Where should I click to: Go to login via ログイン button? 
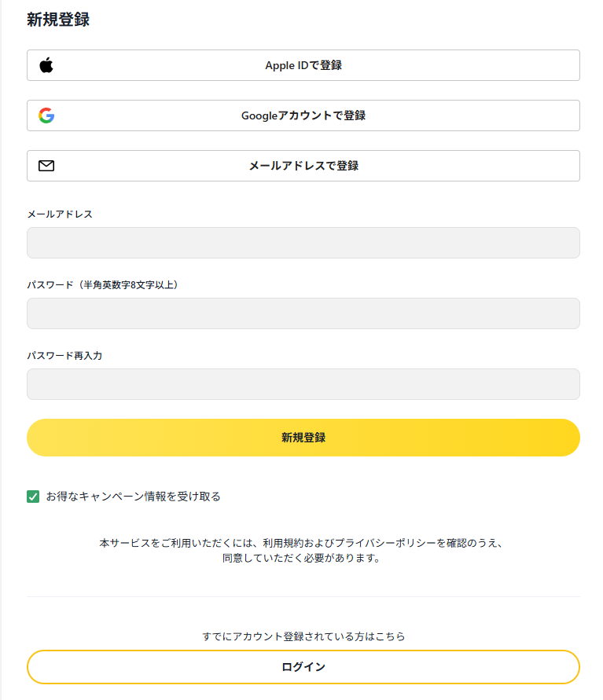click(303, 667)
